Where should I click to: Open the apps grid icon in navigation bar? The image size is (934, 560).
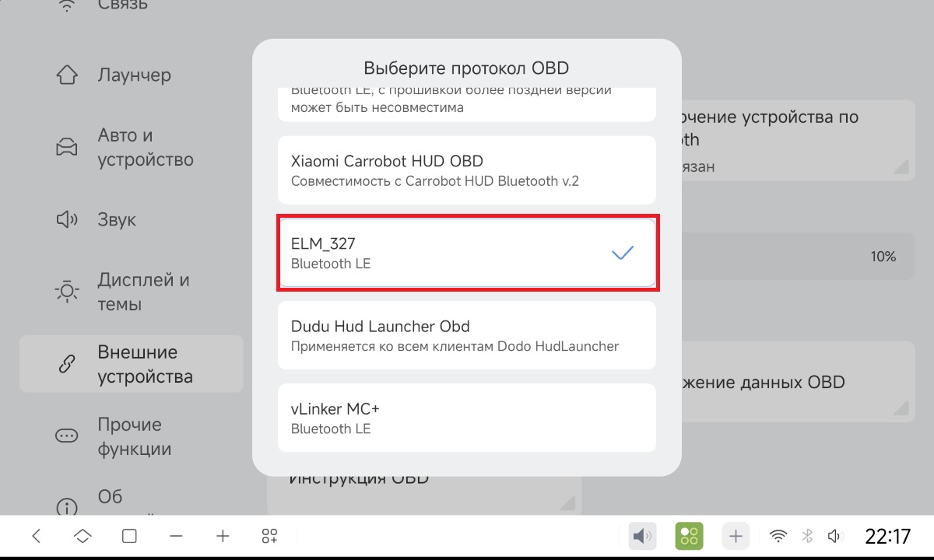click(x=269, y=536)
